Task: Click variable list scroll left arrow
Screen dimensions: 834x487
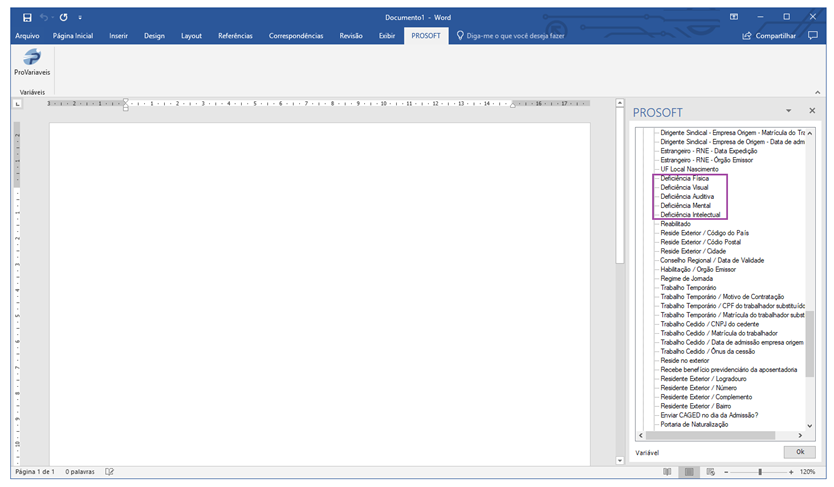Action: tap(641, 435)
